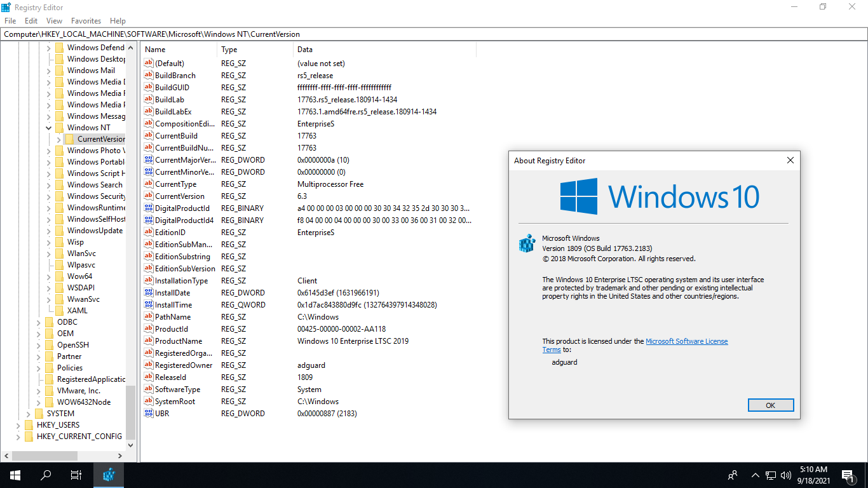Open the Windows Start menu

(x=15, y=475)
